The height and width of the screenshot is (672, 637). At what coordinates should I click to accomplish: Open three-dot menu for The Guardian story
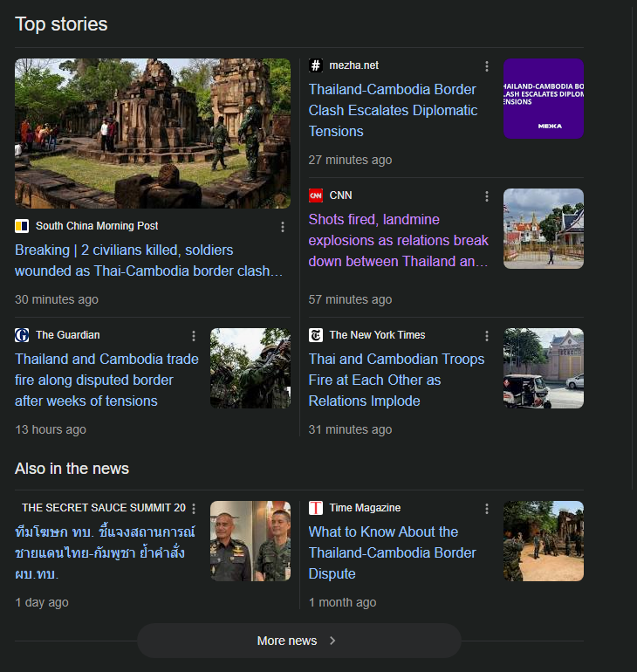click(194, 336)
